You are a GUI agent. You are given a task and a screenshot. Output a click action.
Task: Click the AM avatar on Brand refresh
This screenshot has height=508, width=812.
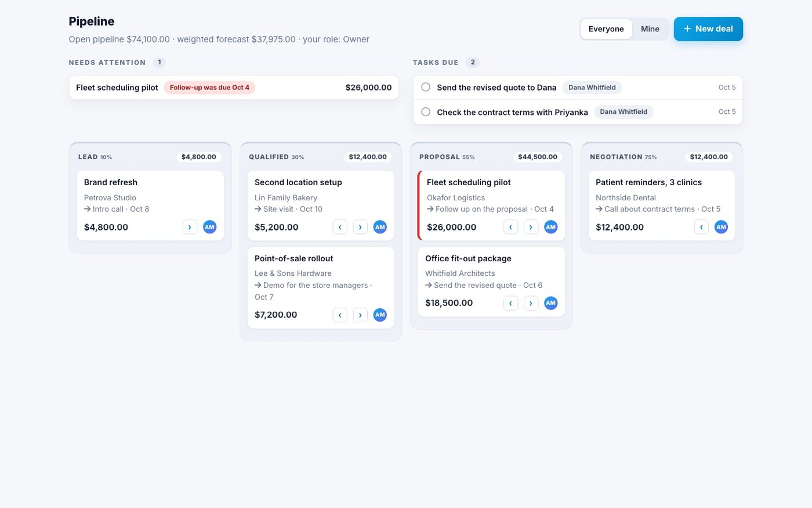(210, 227)
